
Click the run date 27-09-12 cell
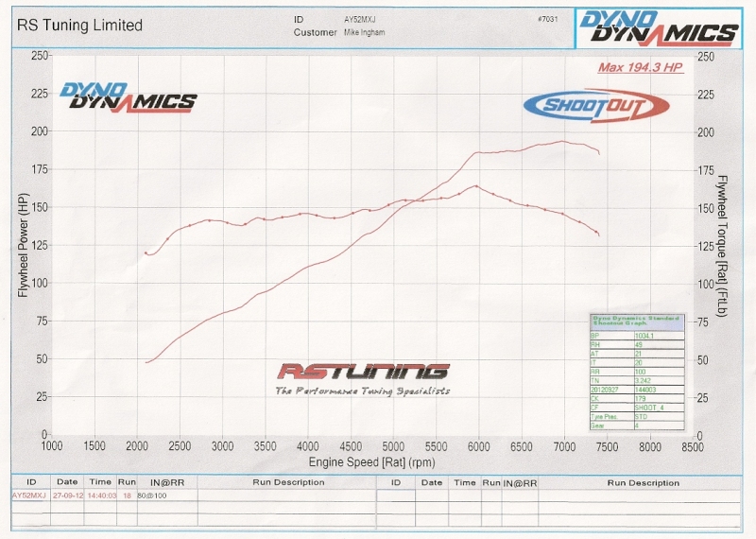pyautogui.click(x=67, y=495)
